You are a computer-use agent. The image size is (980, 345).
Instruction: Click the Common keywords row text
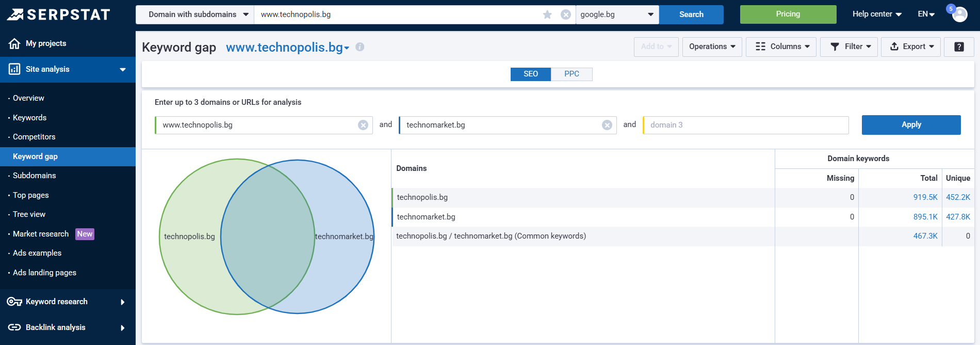point(491,236)
